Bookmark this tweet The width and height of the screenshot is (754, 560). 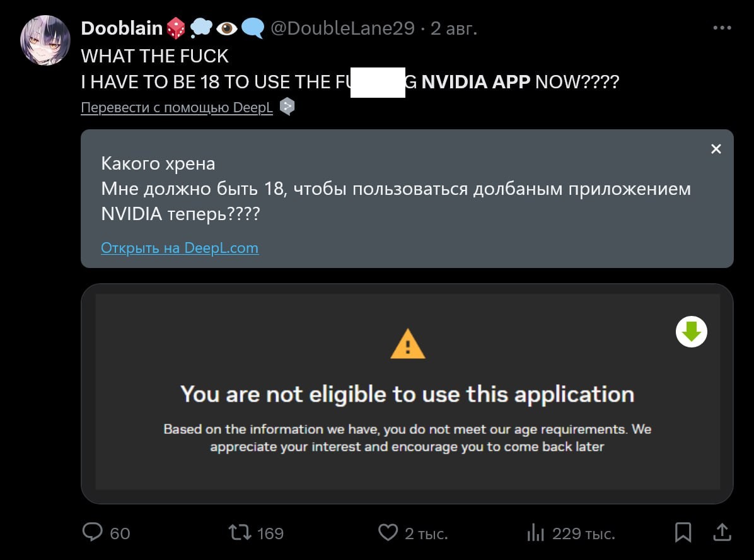[683, 533]
